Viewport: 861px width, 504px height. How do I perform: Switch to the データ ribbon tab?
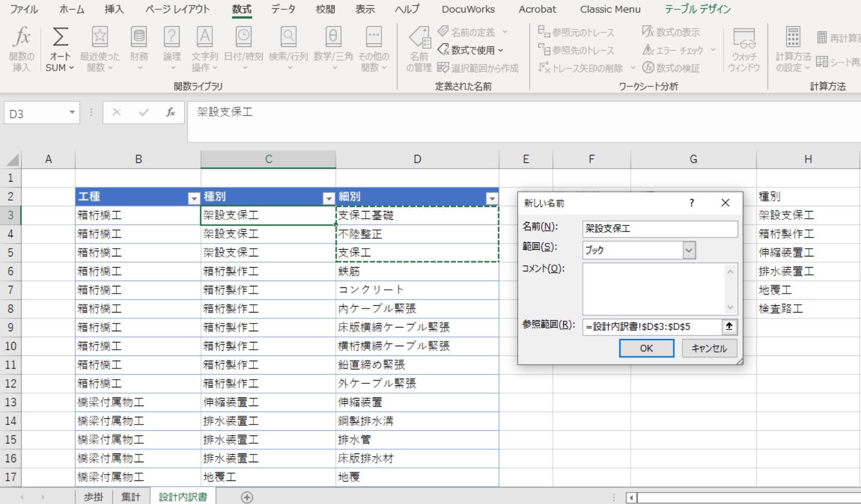[283, 9]
